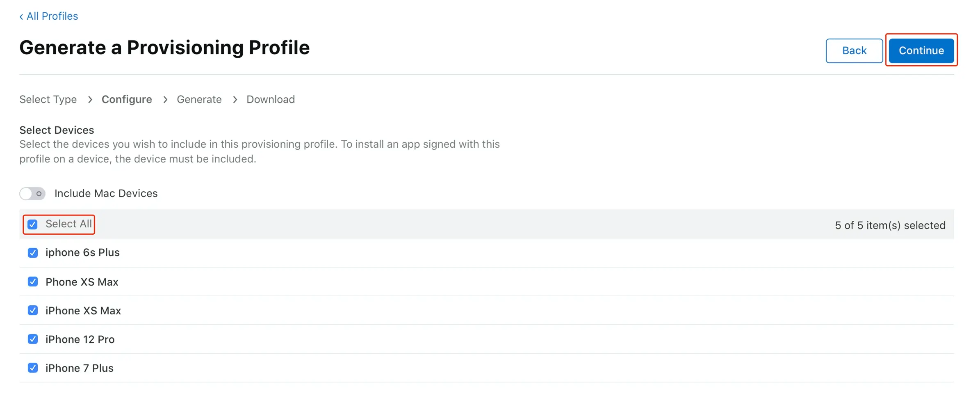980x403 pixels.
Task: Uncheck the Select All checkbox
Action: [32, 224]
